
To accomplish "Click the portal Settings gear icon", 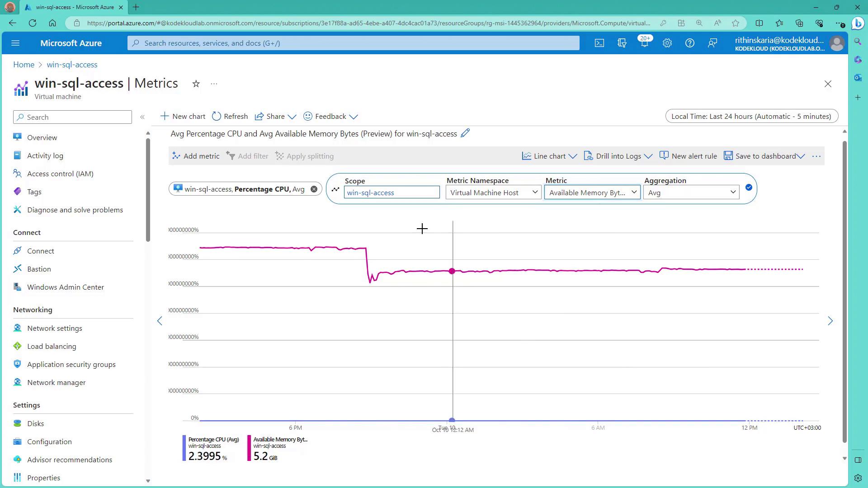I will [667, 43].
